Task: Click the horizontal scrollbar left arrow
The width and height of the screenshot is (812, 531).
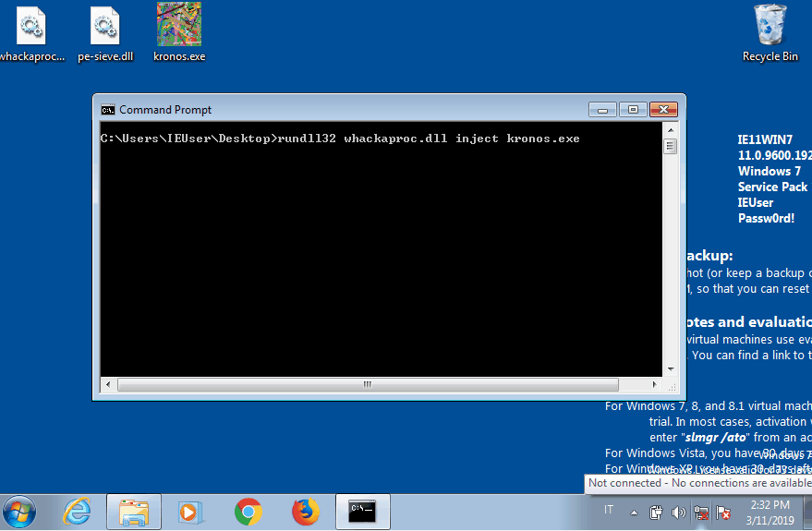Action: pos(108,384)
